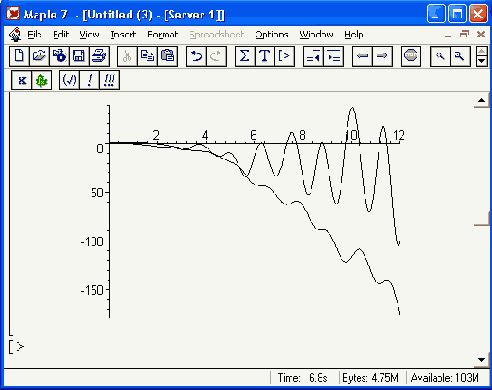The height and width of the screenshot is (390, 492).
Task: Undo the last action with the arrow icon
Action: pos(196,56)
